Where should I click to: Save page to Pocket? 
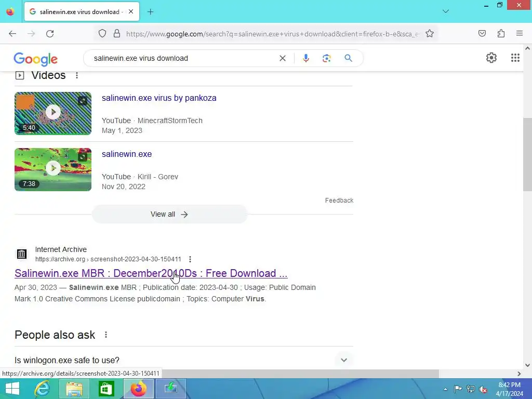(482, 33)
